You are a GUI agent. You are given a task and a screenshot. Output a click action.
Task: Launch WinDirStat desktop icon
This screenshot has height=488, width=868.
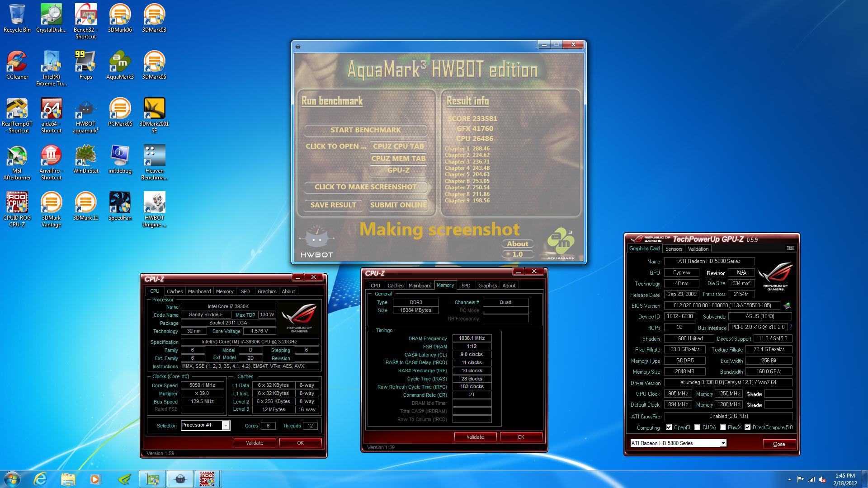click(85, 159)
